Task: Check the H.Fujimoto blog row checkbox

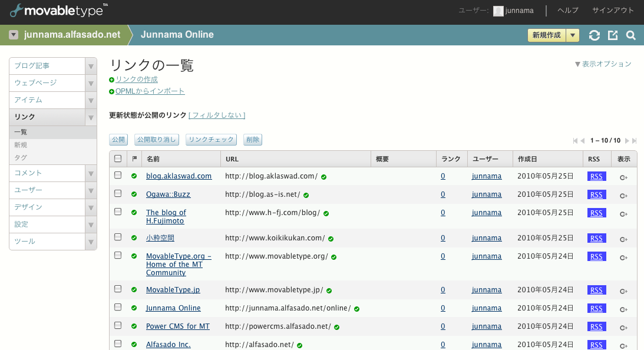Action: click(118, 212)
